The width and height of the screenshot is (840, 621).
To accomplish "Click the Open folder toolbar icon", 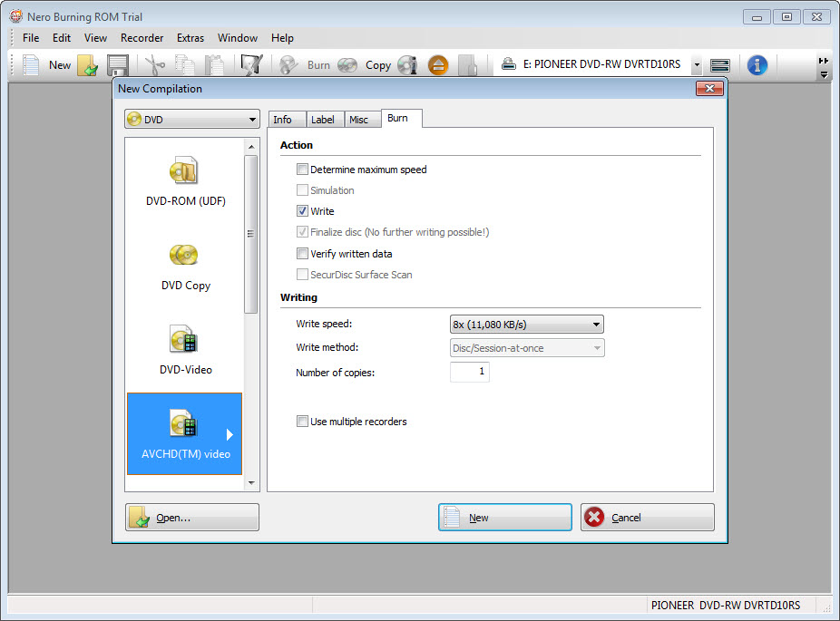I will coord(88,65).
